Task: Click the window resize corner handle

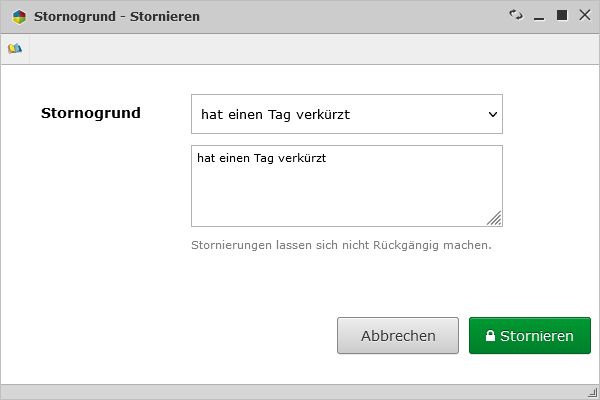Action: 592,393
